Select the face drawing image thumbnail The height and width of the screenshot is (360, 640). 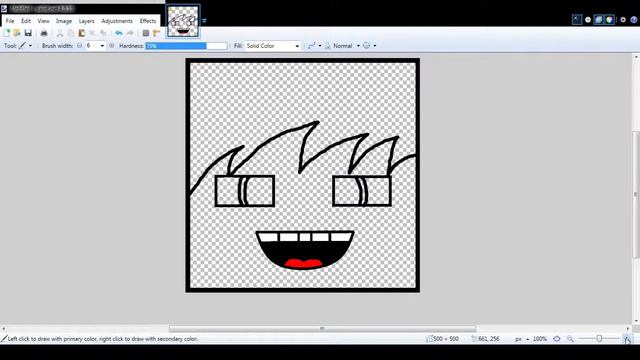183,21
